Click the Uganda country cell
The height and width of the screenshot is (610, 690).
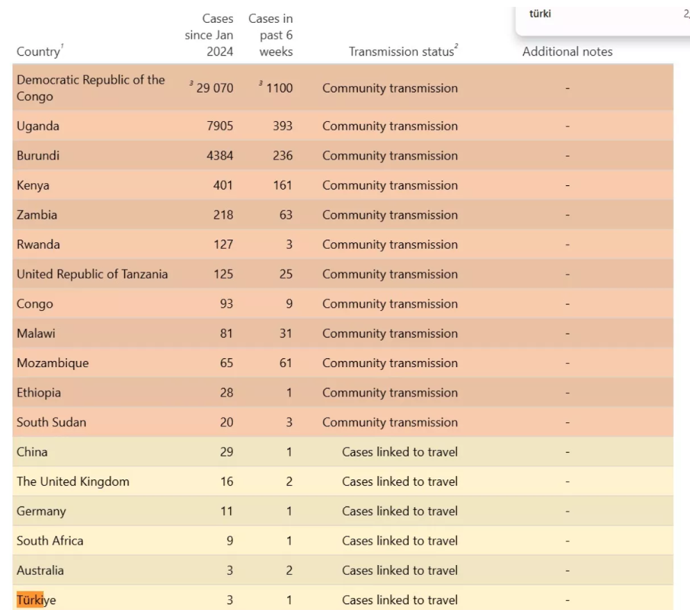coord(38,126)
